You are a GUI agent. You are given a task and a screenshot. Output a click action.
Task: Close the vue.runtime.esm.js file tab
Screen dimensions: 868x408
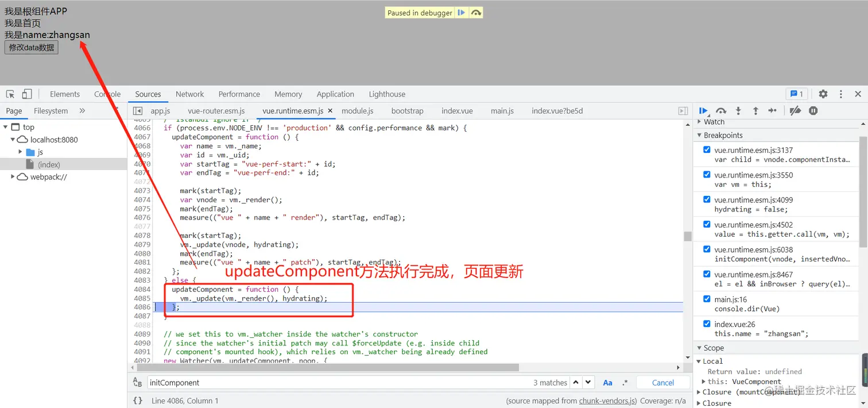coord(330,111)
